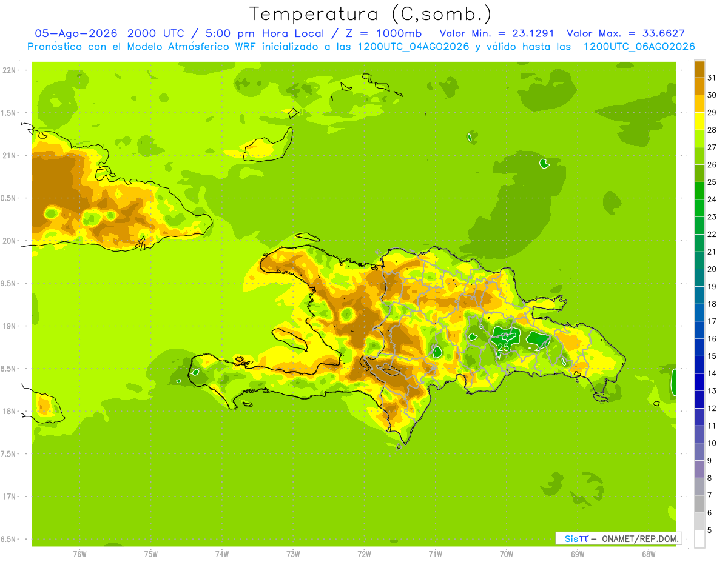Image resolution: width=728 pixels, height=562 pixels.
Task: Pick the yellow legend swatch between 28 and 29
Action: click(699, 121)
